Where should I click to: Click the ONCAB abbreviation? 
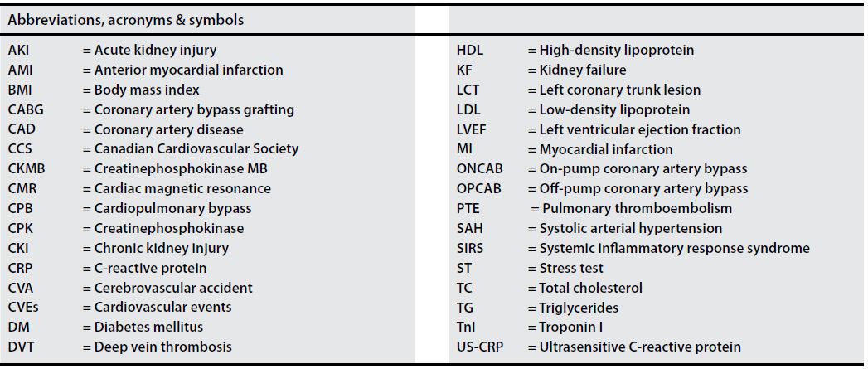[478, 169]
